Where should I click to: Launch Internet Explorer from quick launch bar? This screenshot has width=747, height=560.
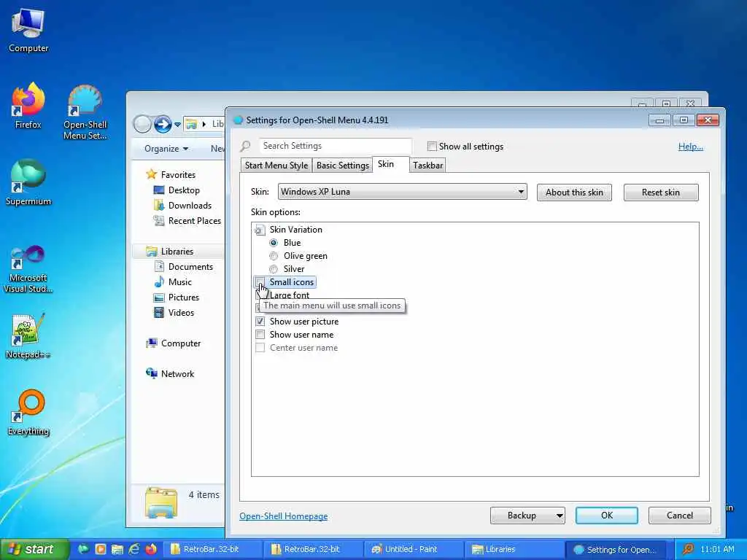(x=134, y=549)
